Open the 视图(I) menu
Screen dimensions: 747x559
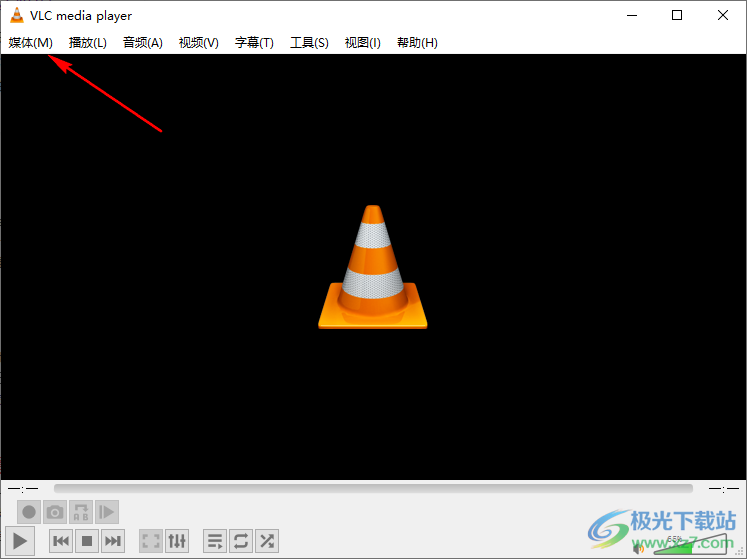[363, 43]
